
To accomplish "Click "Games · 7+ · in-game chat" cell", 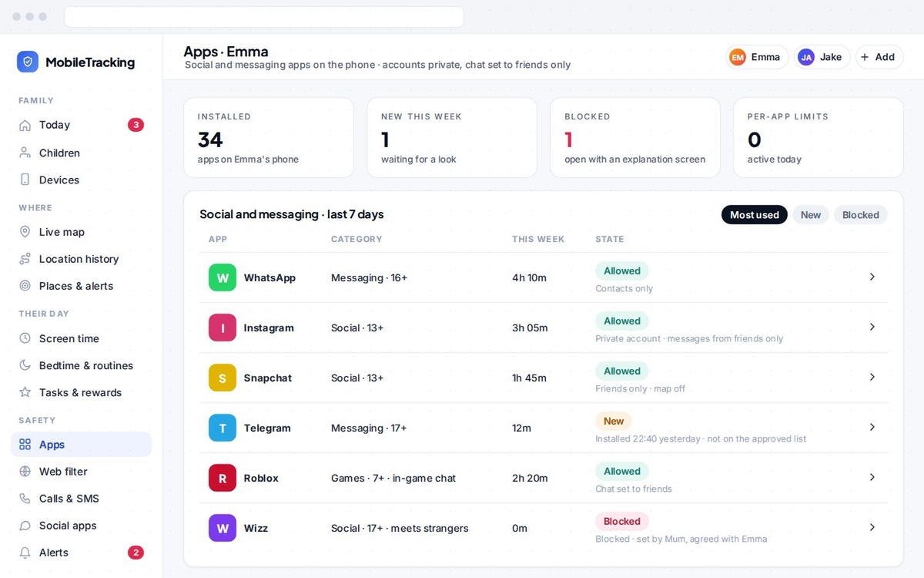I will pyautogui.click(x=393, y=478).
